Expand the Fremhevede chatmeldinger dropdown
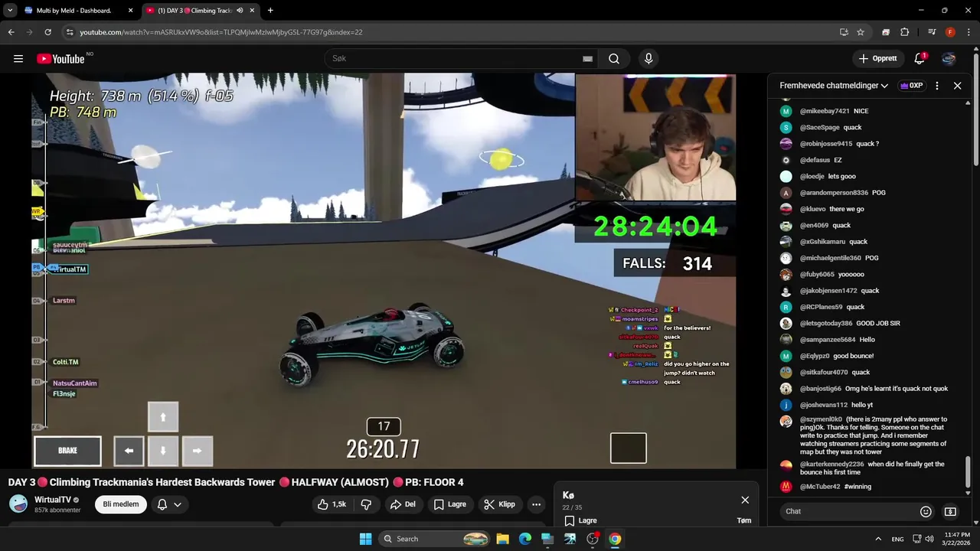 tap(834, 86)
